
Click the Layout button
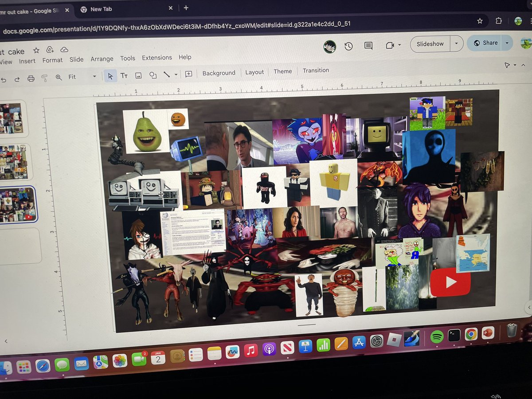tap(254, 72)
